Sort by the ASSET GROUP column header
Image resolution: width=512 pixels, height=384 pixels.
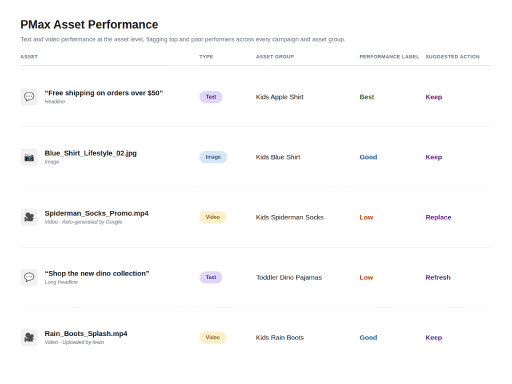[x=275, y=57]
